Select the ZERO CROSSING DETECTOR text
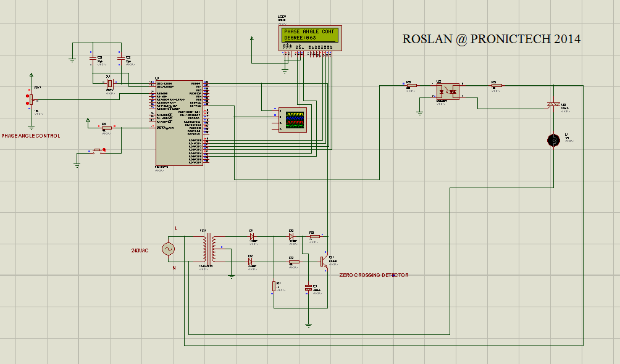Screen dimensions: 620x364 [373, 275]
